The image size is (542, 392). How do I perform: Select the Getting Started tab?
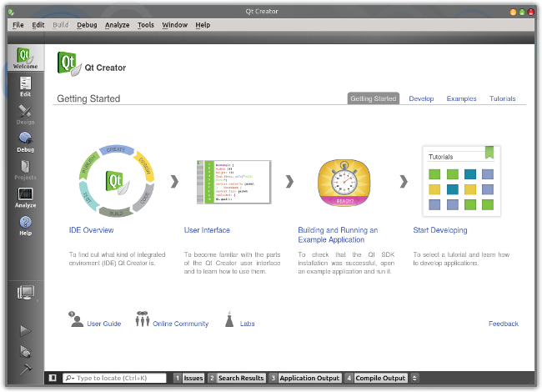374,98
